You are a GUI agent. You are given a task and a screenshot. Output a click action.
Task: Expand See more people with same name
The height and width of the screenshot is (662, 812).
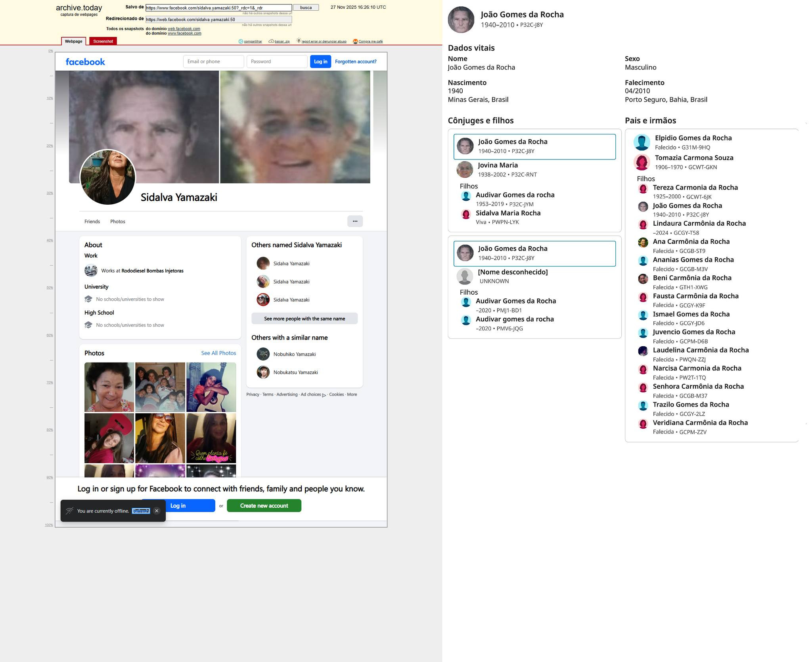click(304, 319)
